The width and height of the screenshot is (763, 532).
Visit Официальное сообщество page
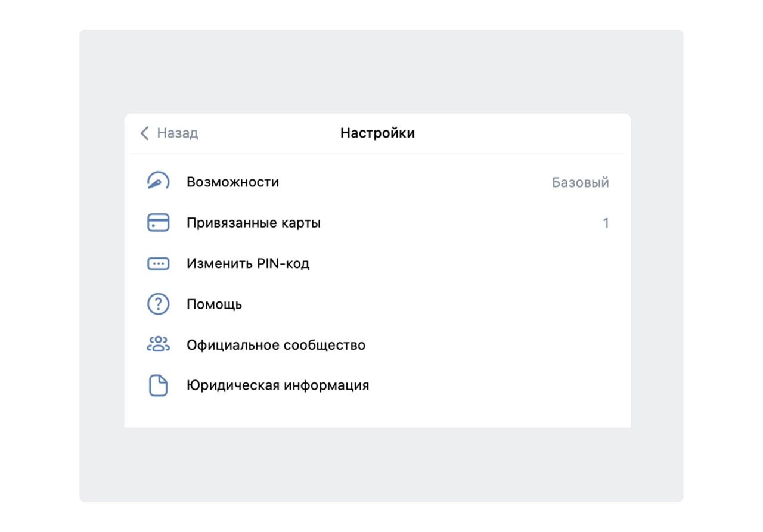[x=378, y=344]
